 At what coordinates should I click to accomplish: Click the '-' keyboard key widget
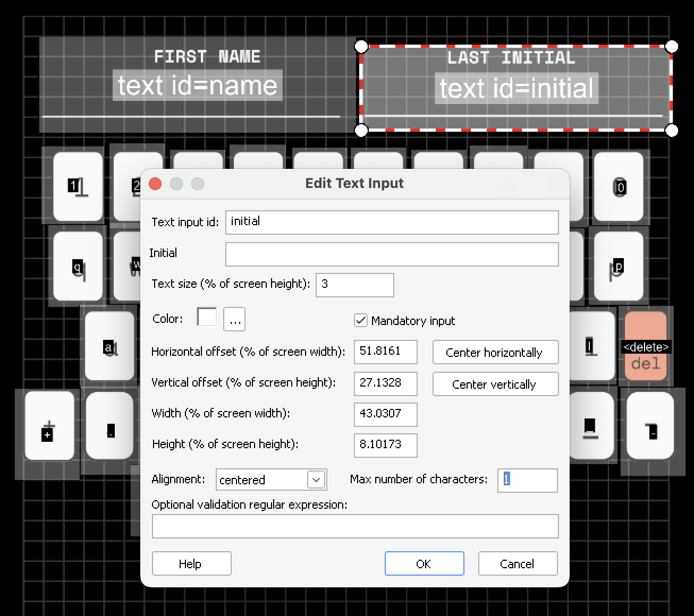tap(650, 426)
